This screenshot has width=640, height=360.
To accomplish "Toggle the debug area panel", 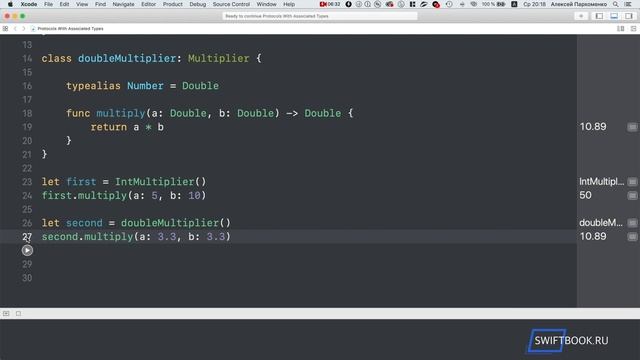I will [x=614, y=16].
